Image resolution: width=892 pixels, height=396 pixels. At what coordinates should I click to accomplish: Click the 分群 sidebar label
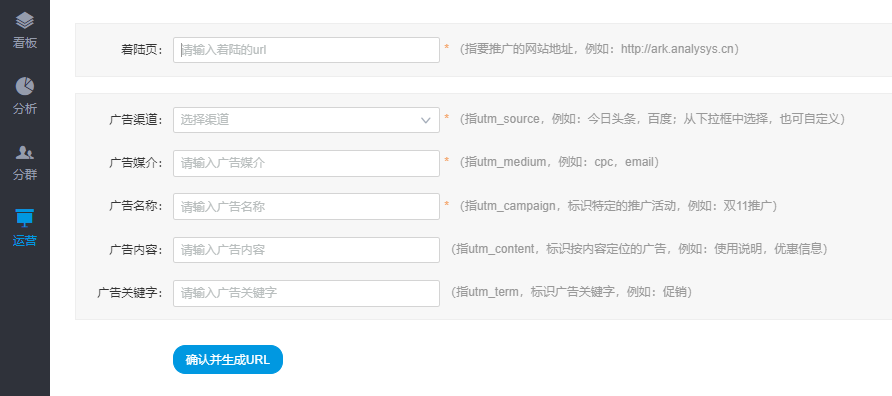[x=24, y=175]
